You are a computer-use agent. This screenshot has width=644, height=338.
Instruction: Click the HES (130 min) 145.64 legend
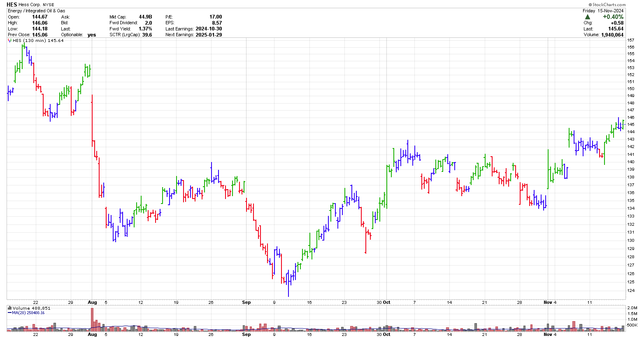pyautogui.click(x=38, y=41)
